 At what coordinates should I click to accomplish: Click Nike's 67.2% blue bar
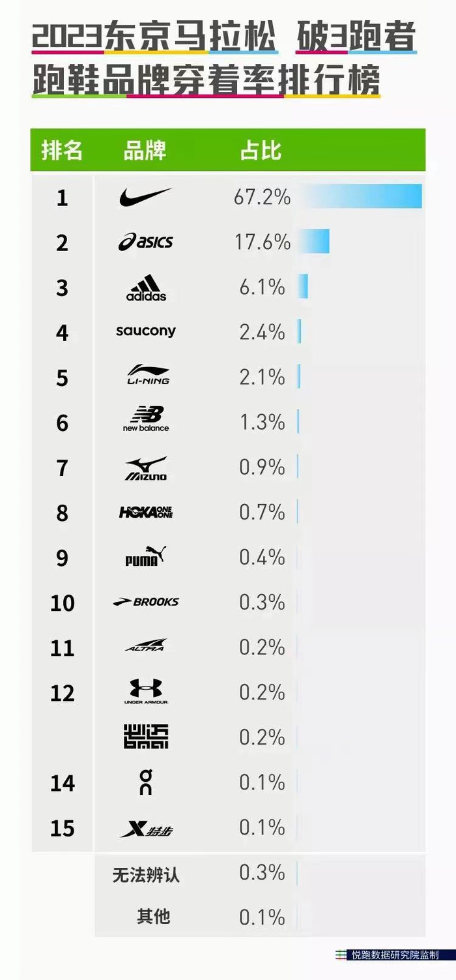click(360, 196)
